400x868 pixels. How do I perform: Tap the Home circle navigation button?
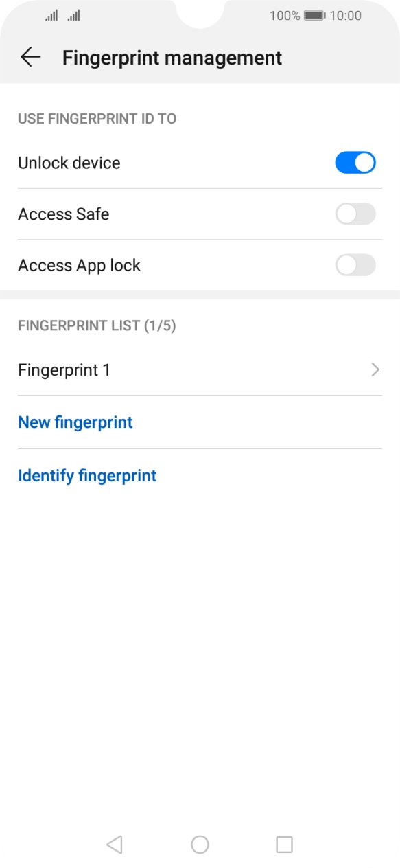[200, 844]
